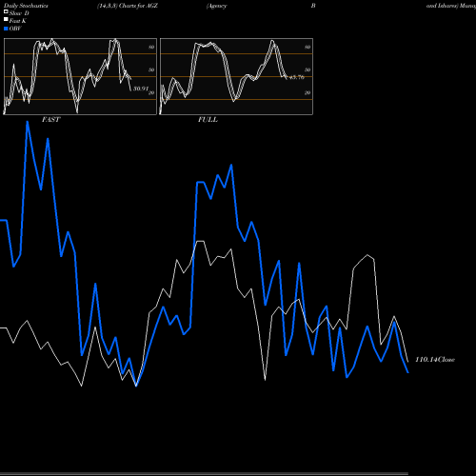Click the '(14,3,3) Charts for AGZ' text
Viewport: 476px width, 476px height.
coord(128,6)
